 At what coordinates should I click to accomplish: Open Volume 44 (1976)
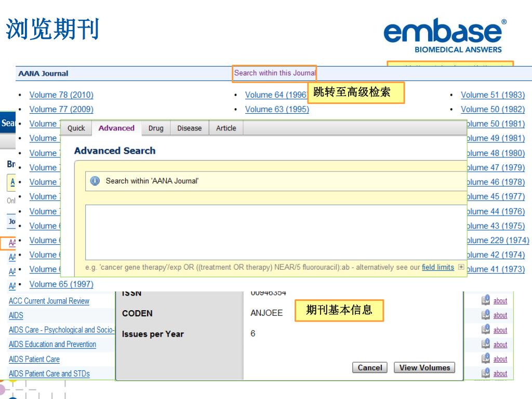[x=496, y=211]
